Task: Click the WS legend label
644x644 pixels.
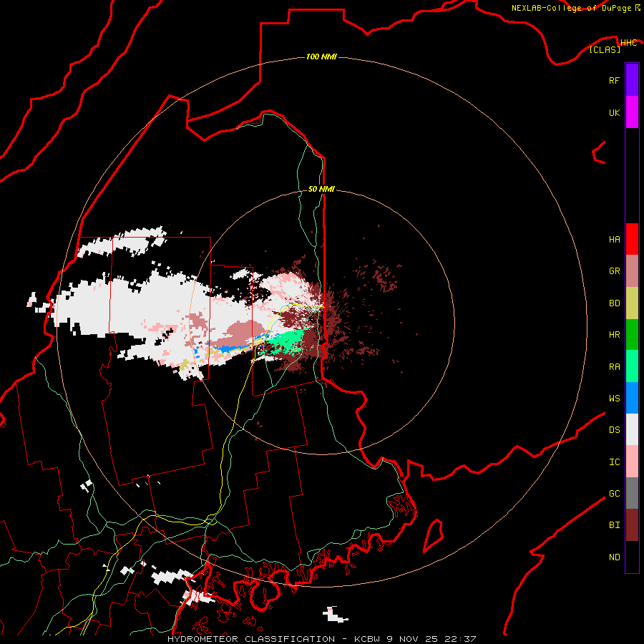Action: 614,398
